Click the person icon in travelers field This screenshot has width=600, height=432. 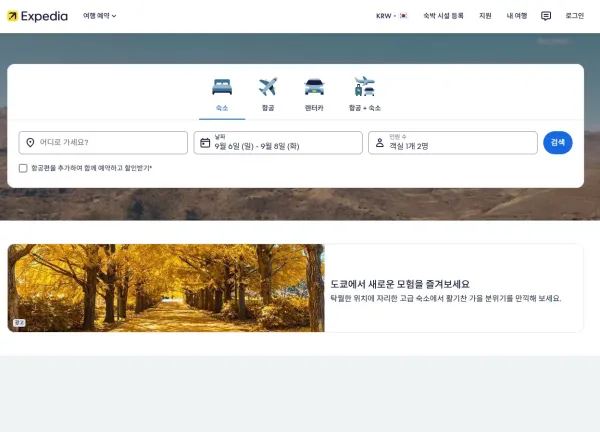point(380,143)
